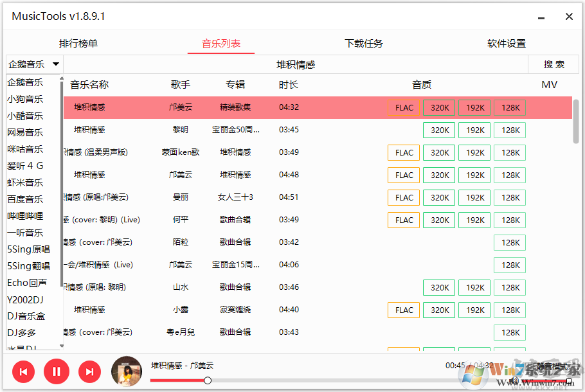
Task: Click the playback progress slider handle
Action: point(207,380)
